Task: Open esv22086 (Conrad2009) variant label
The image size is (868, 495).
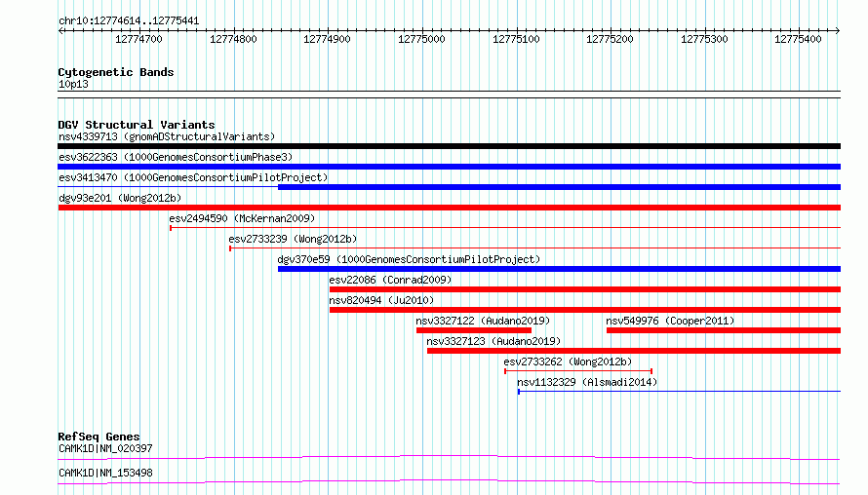Action: click(390, 280)
